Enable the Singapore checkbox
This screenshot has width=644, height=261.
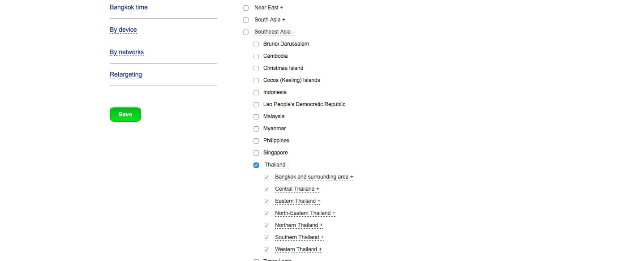[256, 153]
